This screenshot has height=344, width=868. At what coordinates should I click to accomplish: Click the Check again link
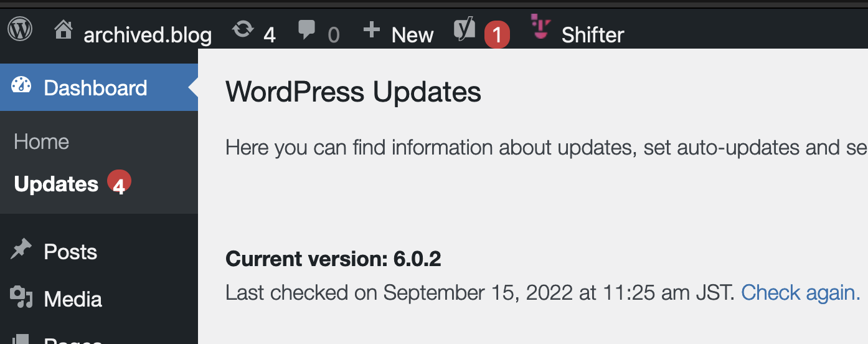pos(801,292)
